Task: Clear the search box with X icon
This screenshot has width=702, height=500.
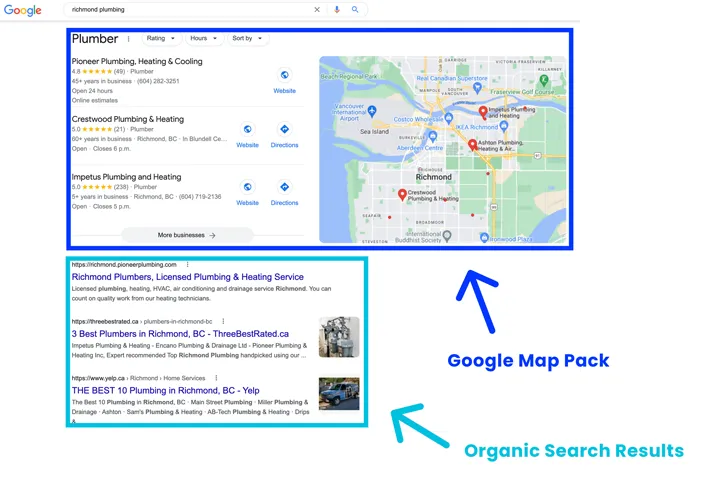Action: click(317, 9)
